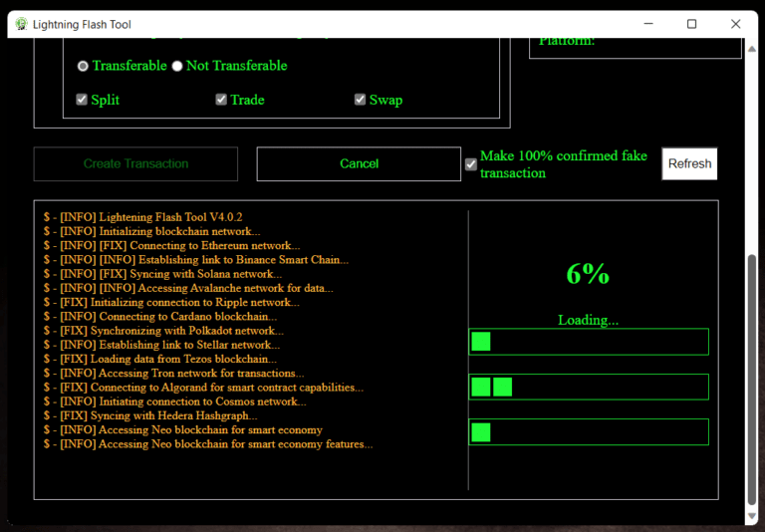
Task: Close the Lightning Flash Tool window
Action: [x=735, y=24]
